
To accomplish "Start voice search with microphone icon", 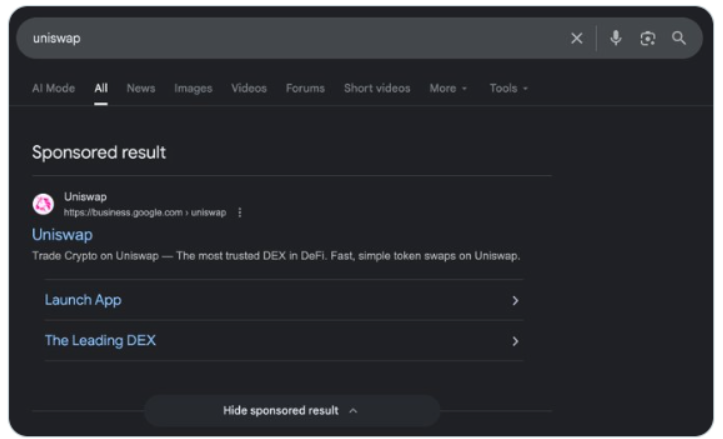I will pyautogui.click(x=616, y=38).
